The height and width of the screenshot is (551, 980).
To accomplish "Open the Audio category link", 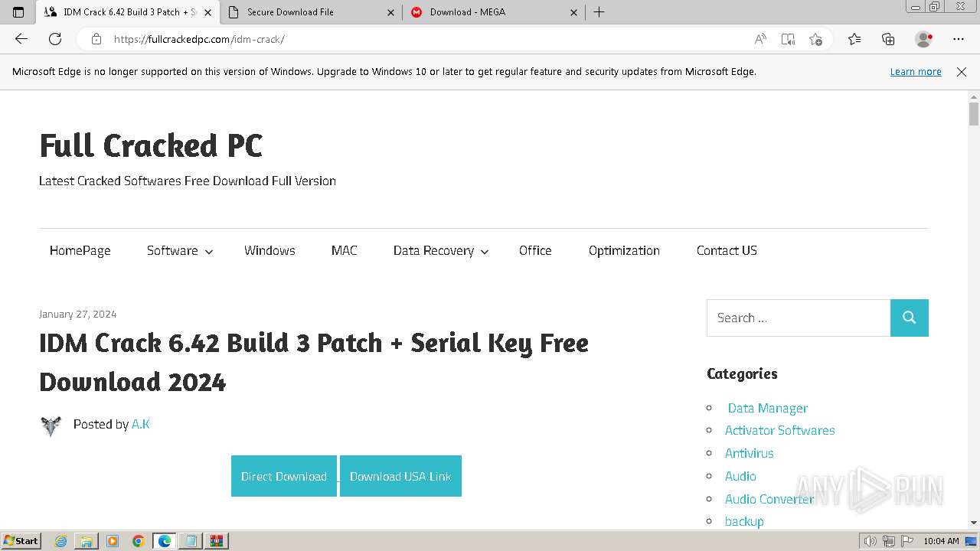I will (740, 476).
